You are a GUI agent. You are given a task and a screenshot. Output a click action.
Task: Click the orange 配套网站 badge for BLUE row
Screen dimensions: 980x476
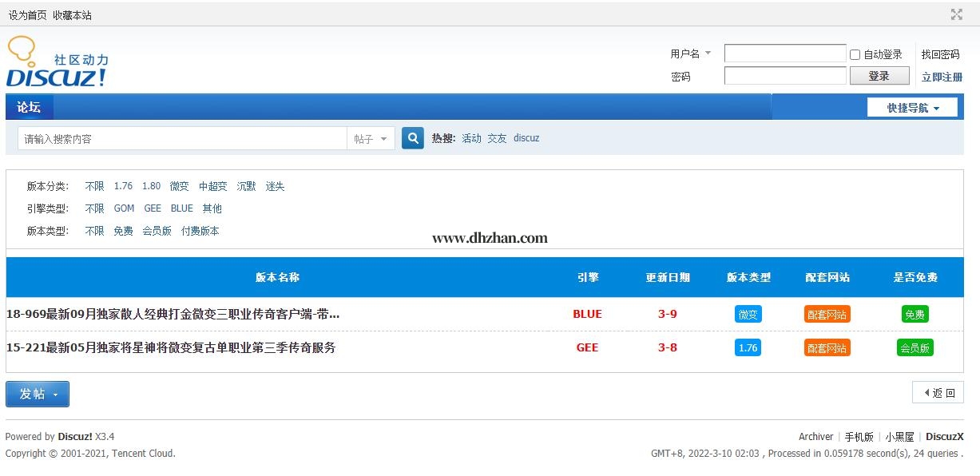point(827,314)
